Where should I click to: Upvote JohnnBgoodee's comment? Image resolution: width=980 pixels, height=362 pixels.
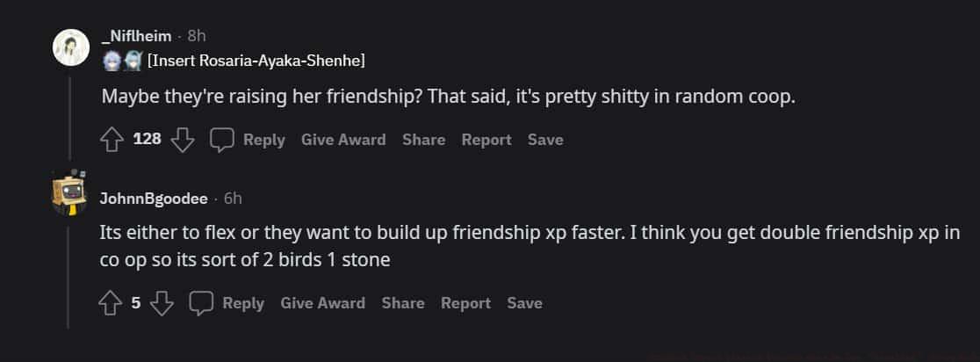pos(110,303)
